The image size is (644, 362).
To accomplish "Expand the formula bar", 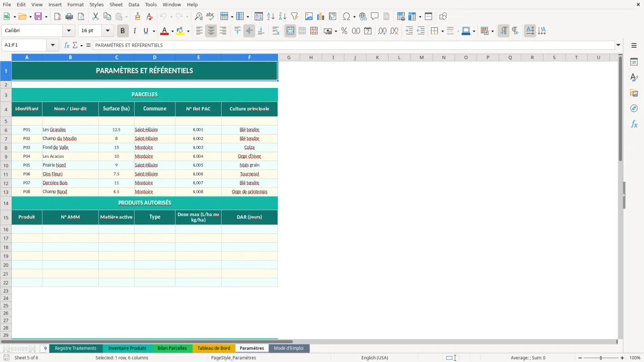I will [x=618, y=45].
